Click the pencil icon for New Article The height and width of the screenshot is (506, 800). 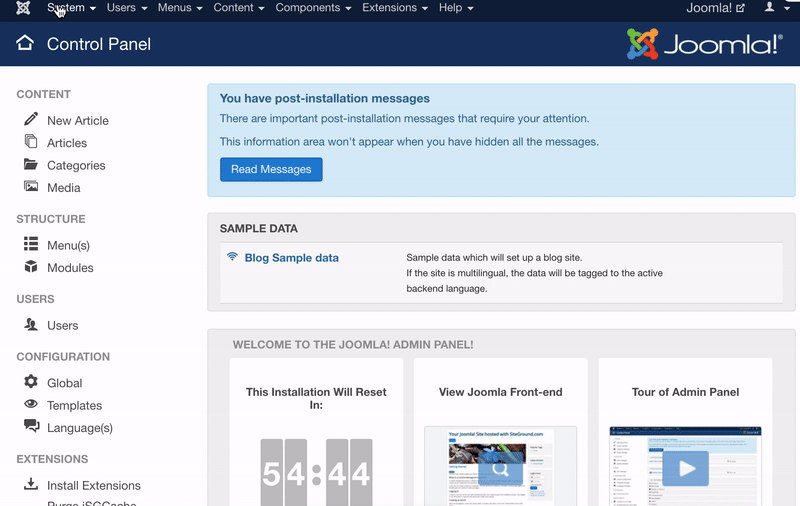(31, 119)
